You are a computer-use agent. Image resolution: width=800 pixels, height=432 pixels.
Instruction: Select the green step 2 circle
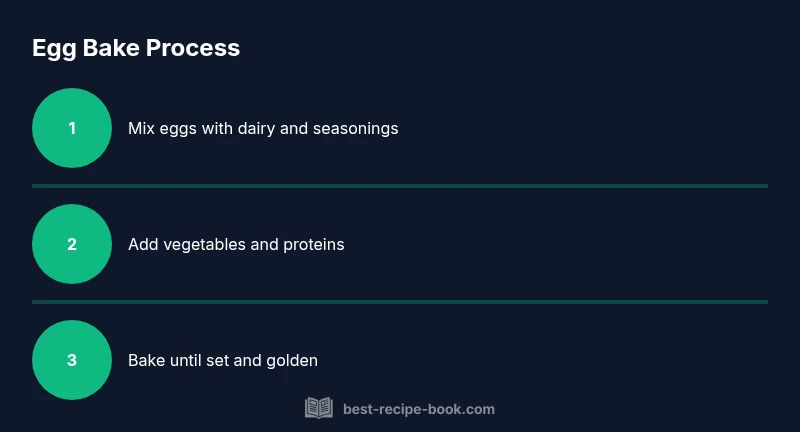[72, 244]
